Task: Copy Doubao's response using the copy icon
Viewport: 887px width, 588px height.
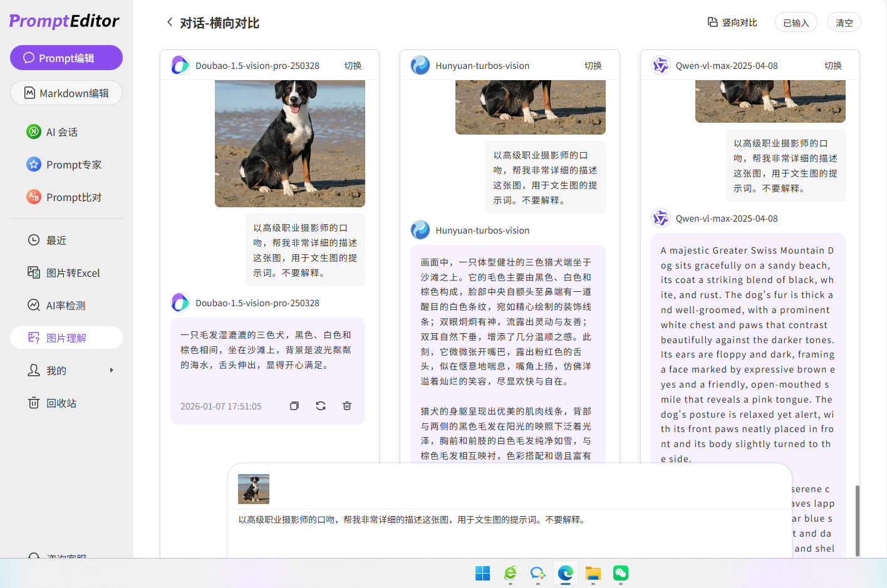Action: (x=294, y=406)
